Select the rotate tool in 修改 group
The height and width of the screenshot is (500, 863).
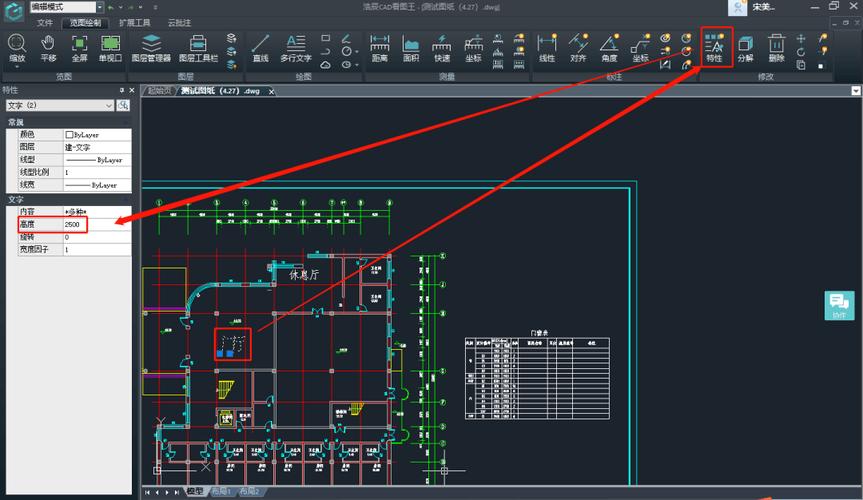[x=801, y=52]
